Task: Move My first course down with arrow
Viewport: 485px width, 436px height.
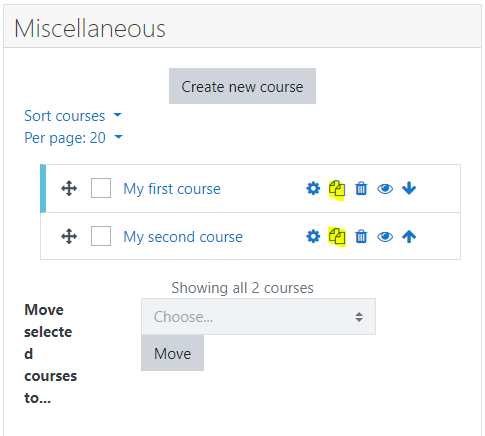Action: 409,188
